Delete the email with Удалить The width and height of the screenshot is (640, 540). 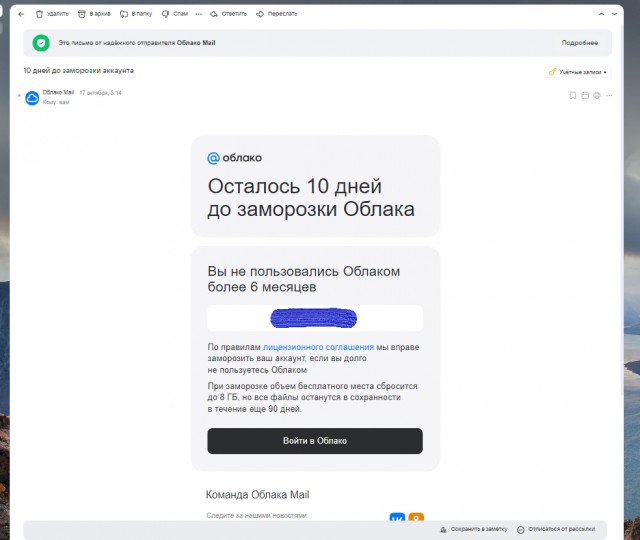(x=52, y=14)
